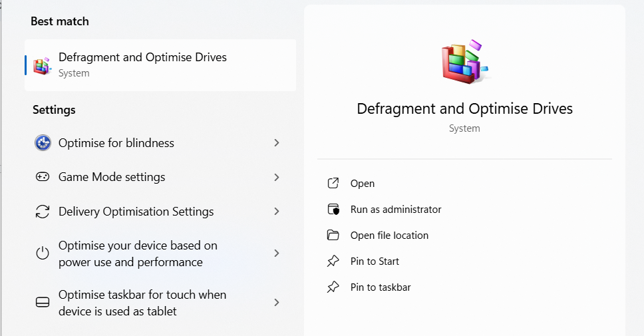Expand the taskbar for touch chevron
This screenshot has width=644, height=336.
pos(277,303)
